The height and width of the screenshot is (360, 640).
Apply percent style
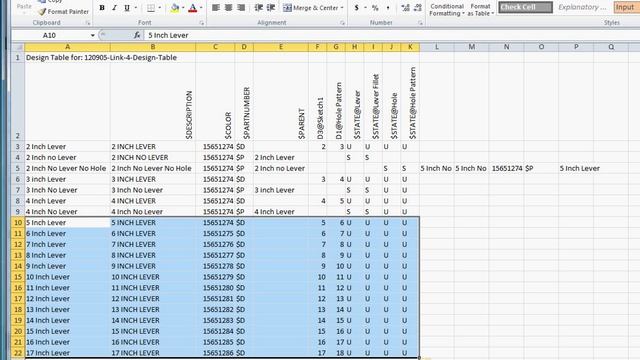tap(375, 8)
